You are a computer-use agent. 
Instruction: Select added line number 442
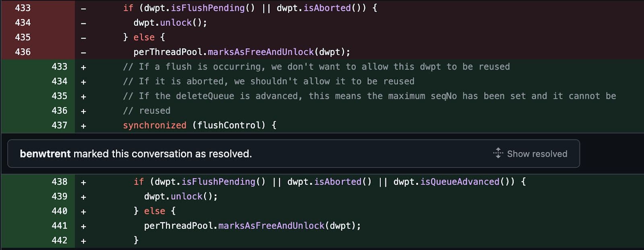coord(59,240)
